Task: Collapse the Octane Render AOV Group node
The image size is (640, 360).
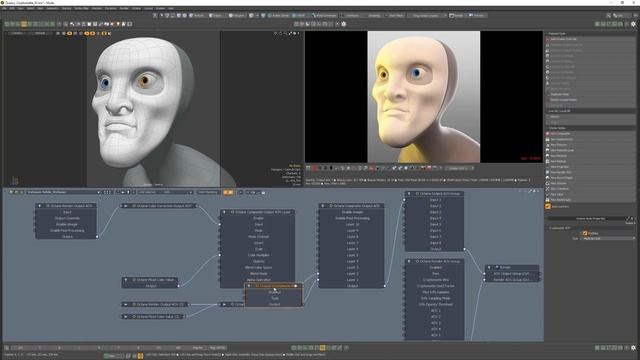Action: [409, 261]
